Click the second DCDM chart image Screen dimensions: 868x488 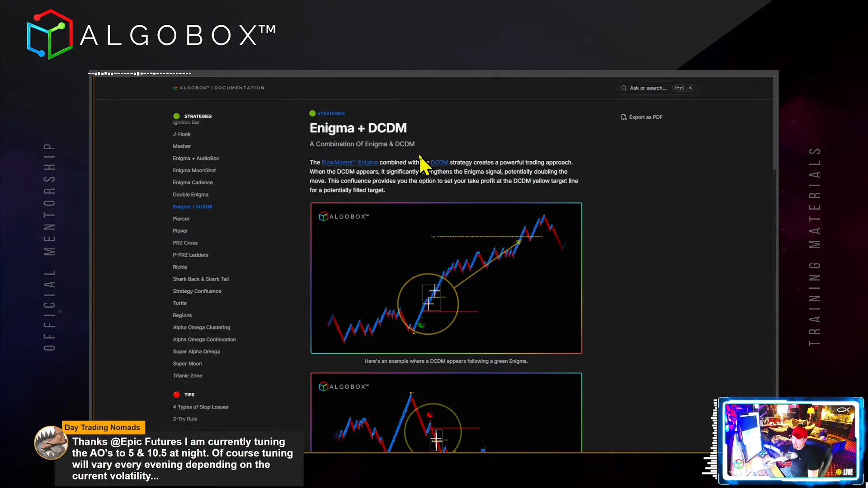point(446,412)
